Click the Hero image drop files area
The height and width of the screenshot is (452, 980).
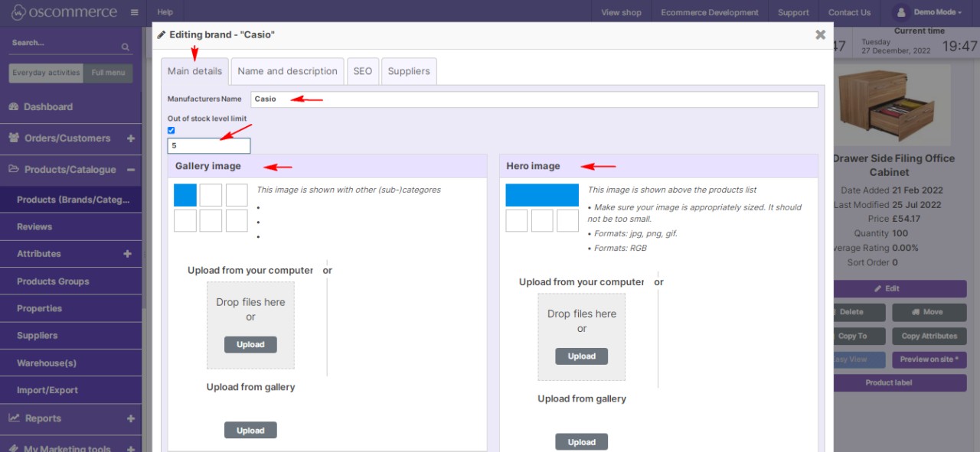[x=582, y=337]
